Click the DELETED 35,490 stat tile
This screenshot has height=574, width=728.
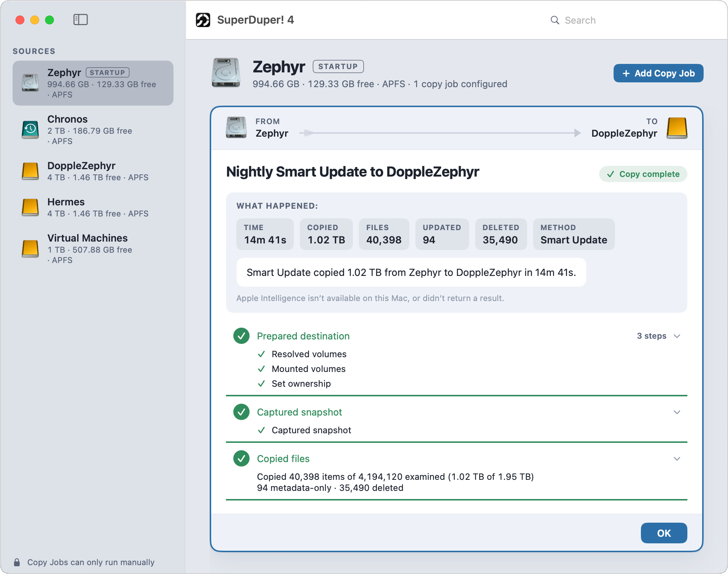tap(501, 234)
